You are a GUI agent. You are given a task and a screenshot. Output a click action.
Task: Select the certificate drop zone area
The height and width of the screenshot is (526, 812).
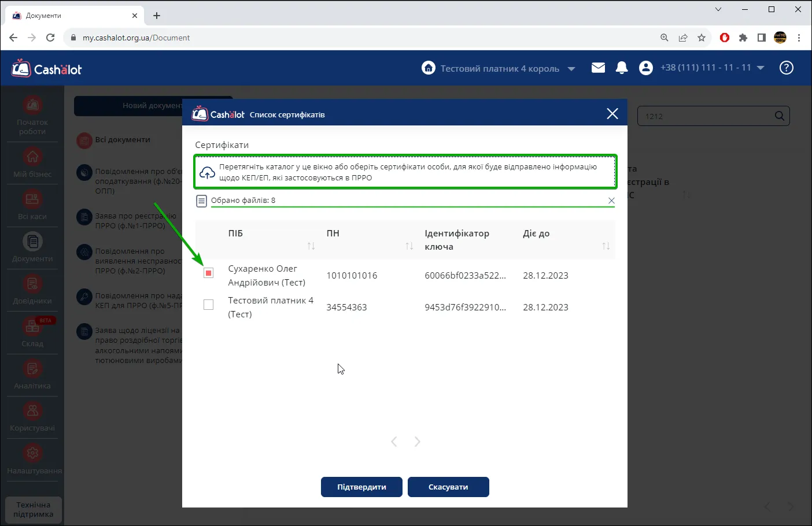point(405,172)
